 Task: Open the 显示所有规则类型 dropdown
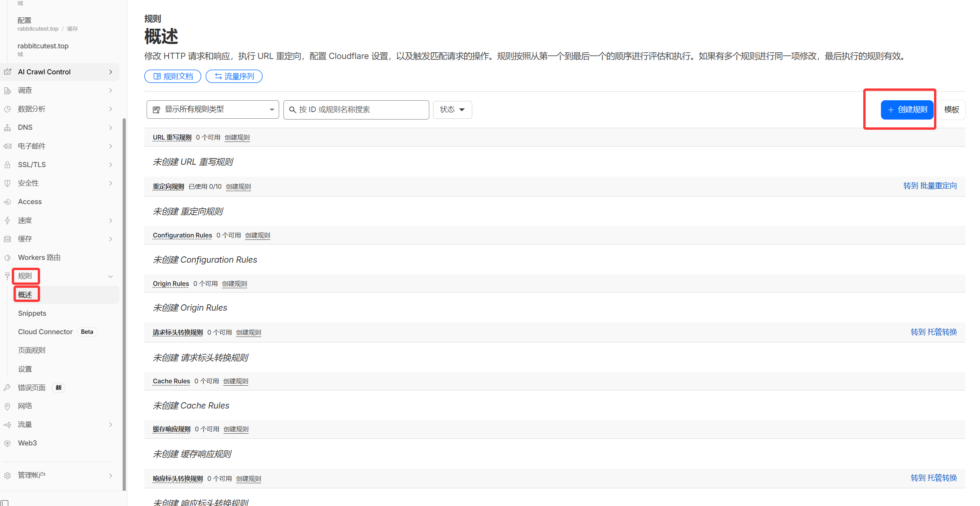click(x=213, y=110)
